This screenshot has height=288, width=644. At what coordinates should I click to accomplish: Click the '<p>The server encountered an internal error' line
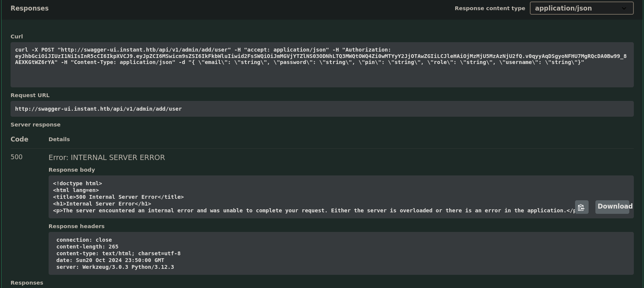coord(314,210)
